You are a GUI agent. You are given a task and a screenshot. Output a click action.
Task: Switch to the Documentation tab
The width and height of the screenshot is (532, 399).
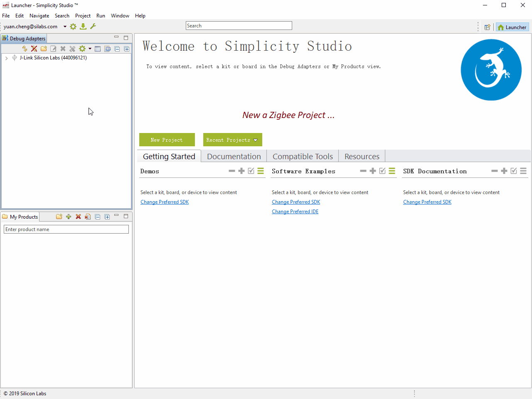coord(234,156)
